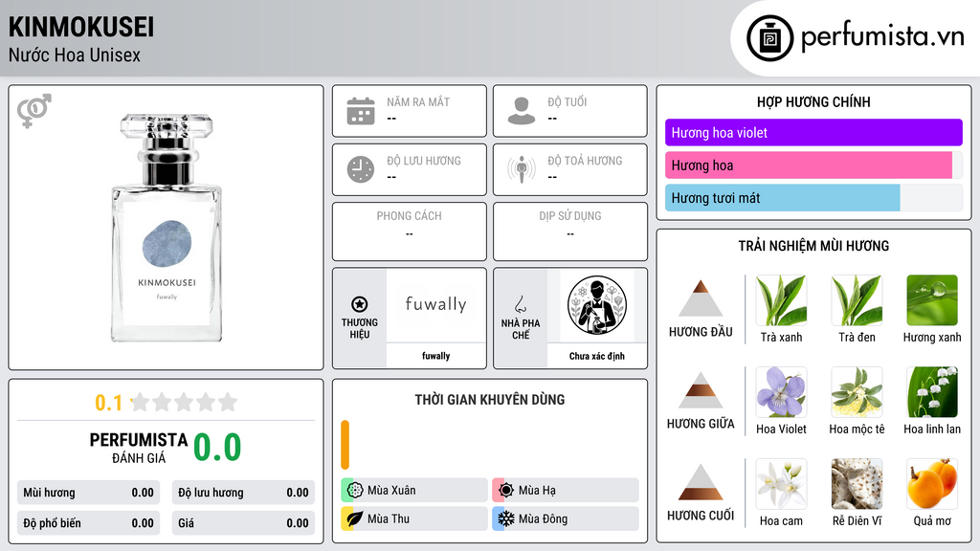Click the Độ phổ biến 0.00 score field
Screen dimensions: 980x551
[x=88, y=523]
